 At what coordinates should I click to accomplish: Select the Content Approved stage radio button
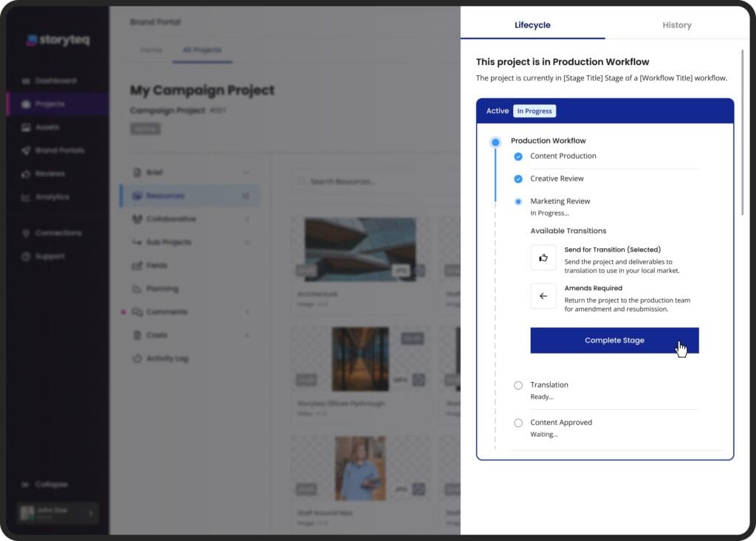518,423
